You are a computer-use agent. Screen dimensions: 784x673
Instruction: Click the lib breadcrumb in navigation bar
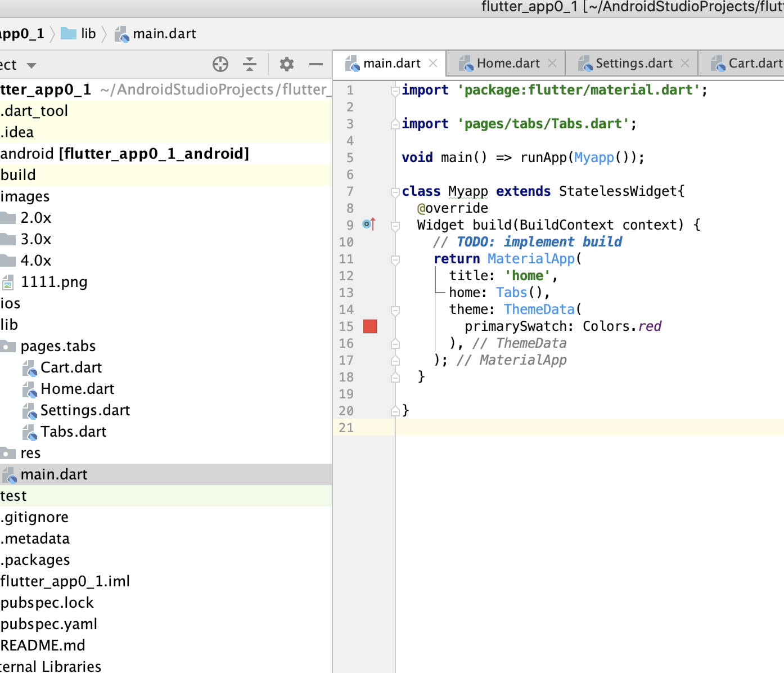tap(88, 34)
